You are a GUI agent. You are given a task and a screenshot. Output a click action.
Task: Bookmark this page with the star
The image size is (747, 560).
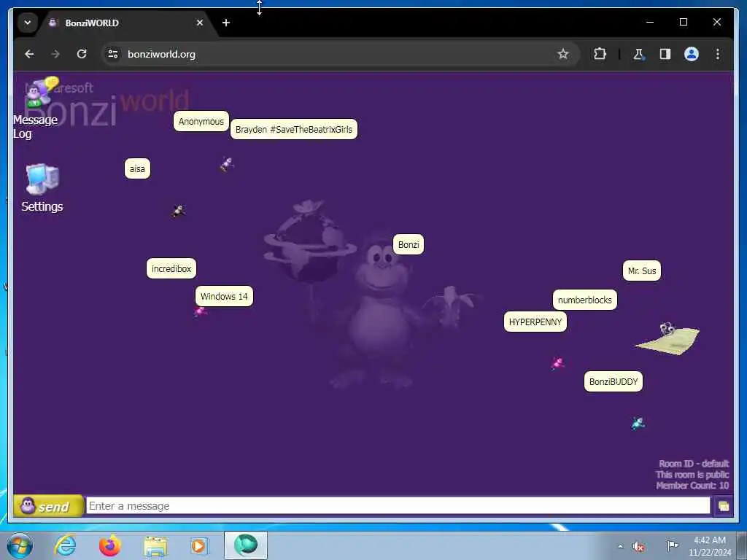[563, 54]
